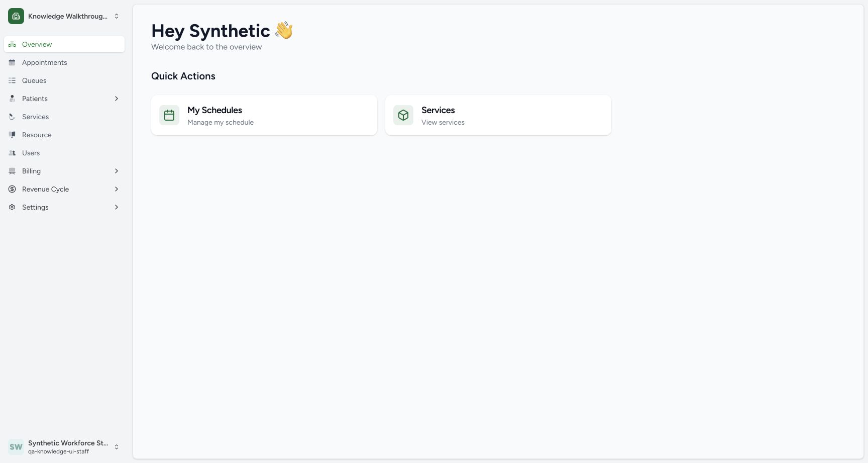Open Queues in the sidebar
Screen dimensions: 868x463
[64, 80]
